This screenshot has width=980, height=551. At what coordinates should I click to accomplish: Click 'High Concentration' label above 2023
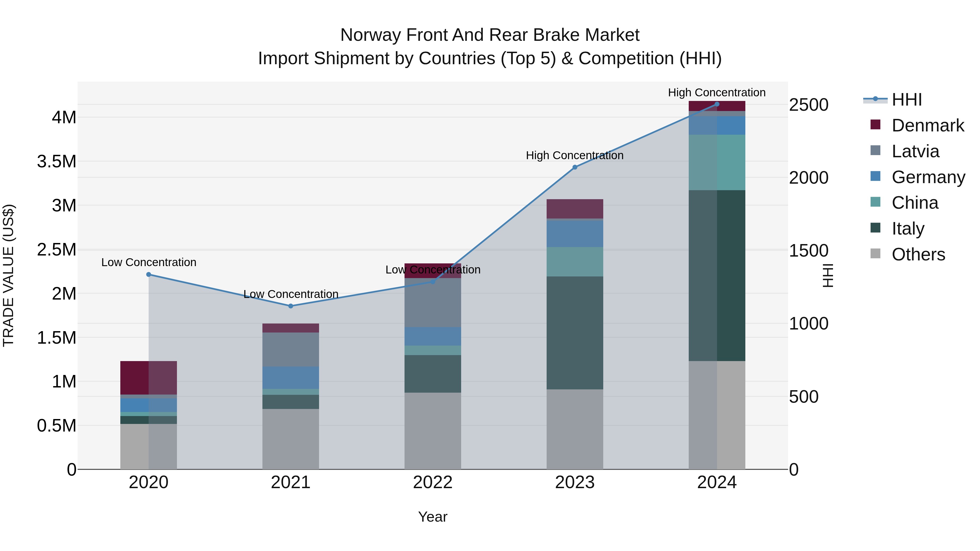coord(575,156)
